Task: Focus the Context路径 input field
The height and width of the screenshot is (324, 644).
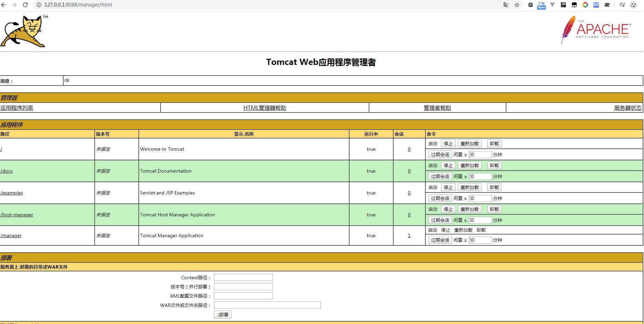Action: click(x=243, y=277)
